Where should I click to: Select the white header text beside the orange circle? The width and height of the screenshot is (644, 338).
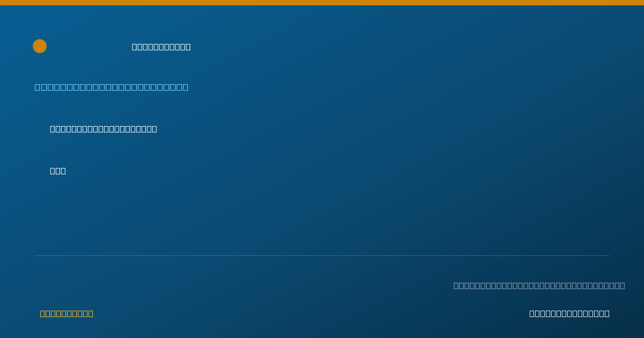pos(161,47)
